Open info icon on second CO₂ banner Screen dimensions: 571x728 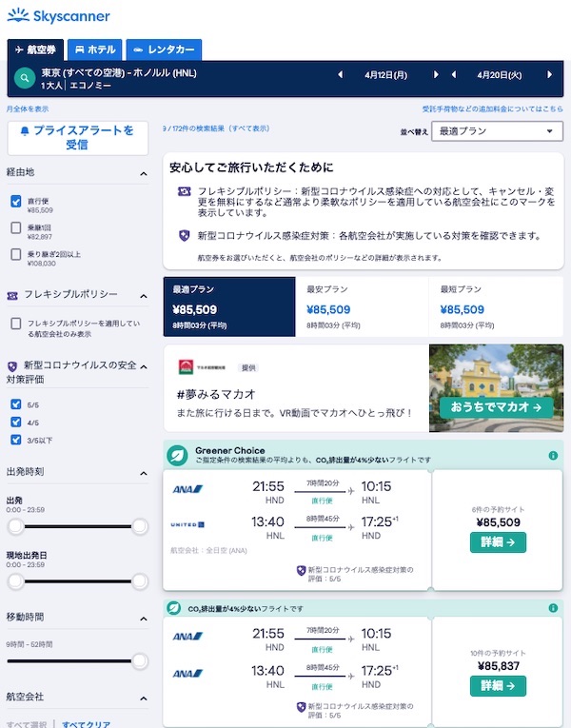(x=553, y=608)
